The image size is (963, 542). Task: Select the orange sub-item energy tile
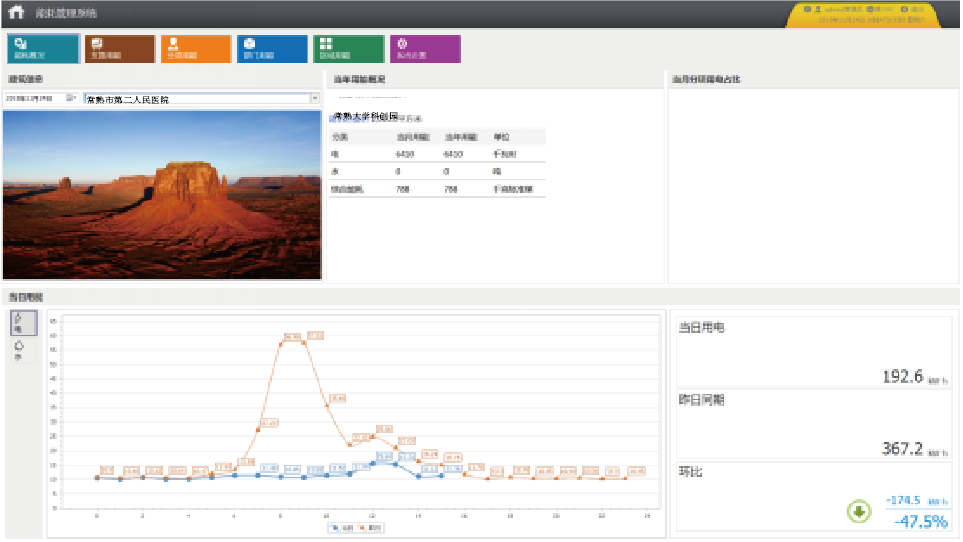coord(195,49)
